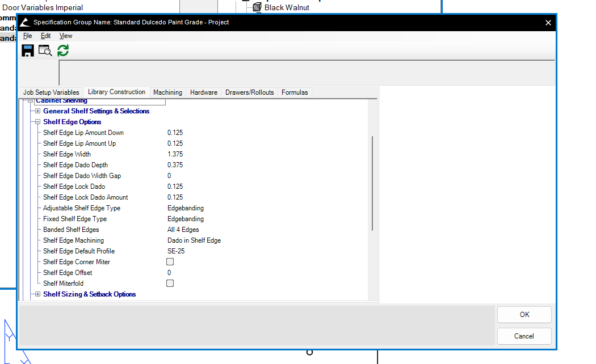
Task: Select Shelf Edge Lip Amount Up row
Action: (79, 143)
